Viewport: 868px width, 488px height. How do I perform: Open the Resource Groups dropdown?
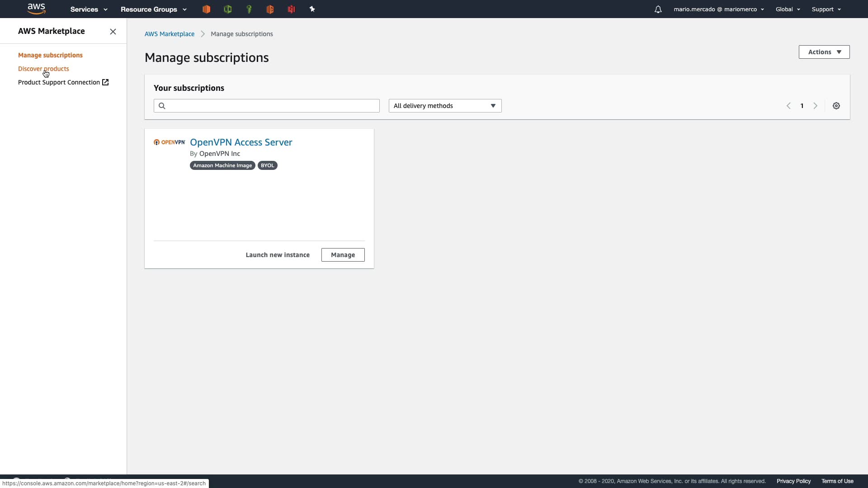point(153,9)
